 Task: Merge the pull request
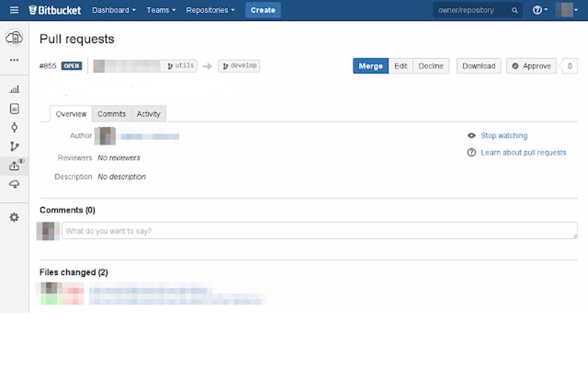point(370,66)
